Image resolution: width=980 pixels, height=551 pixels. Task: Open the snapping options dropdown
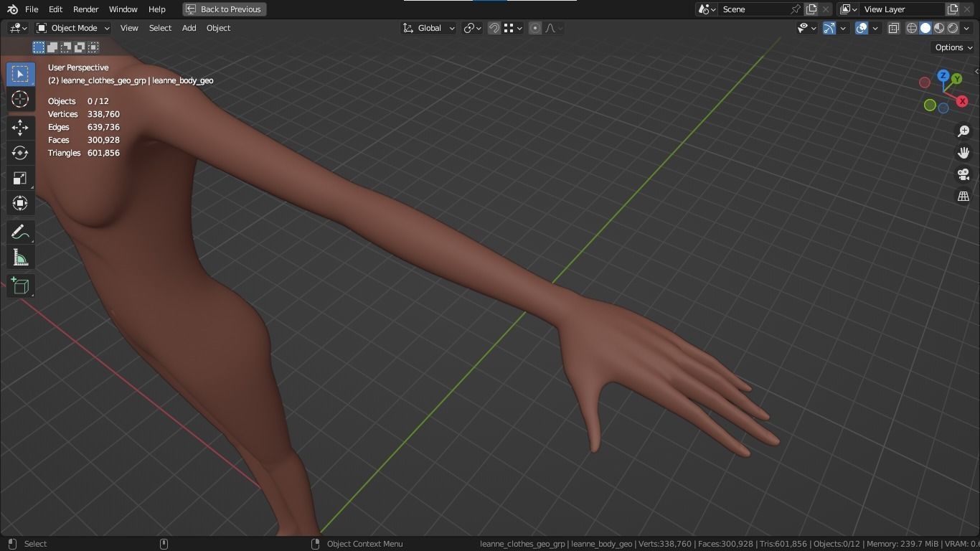(512, 28)
